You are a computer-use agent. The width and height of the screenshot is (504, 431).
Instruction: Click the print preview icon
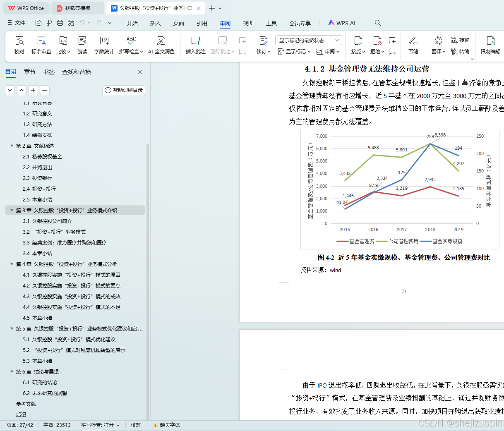click(x=71, y=23)
